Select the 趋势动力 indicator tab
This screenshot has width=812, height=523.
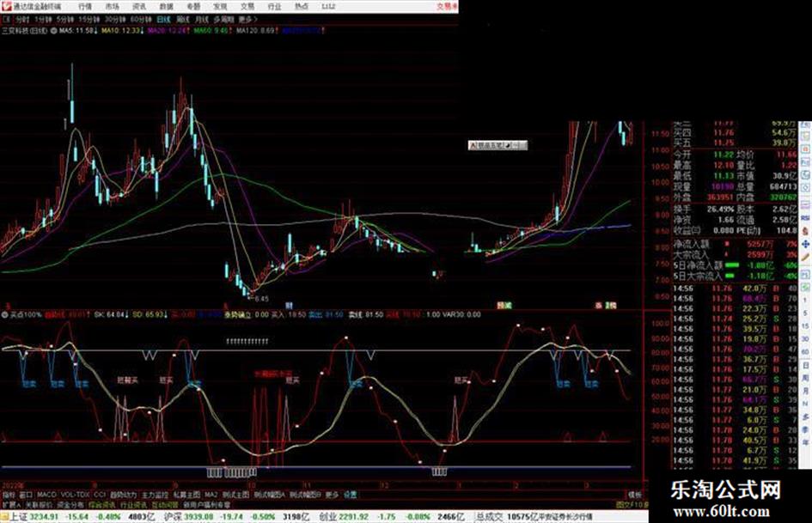pos(123,495)
